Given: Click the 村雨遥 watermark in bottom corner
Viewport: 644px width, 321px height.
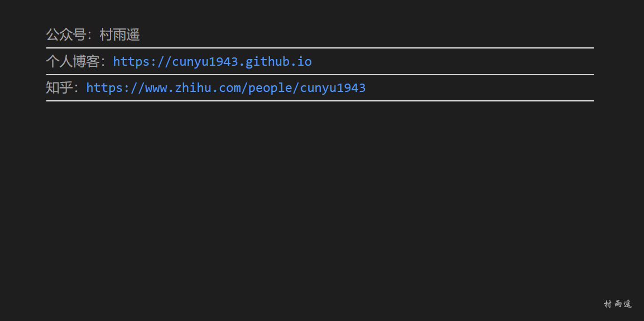Looking at the screenshot, I should click(618, 304).
